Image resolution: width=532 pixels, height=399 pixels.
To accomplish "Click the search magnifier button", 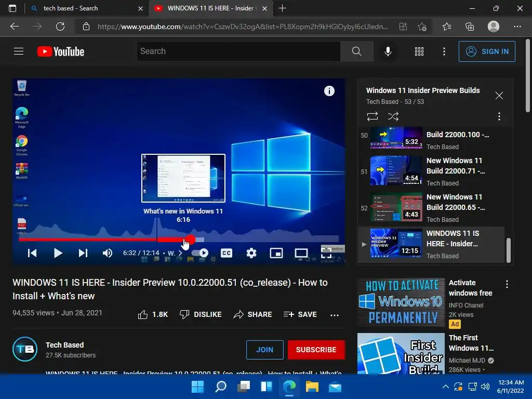I will (356, 51).
